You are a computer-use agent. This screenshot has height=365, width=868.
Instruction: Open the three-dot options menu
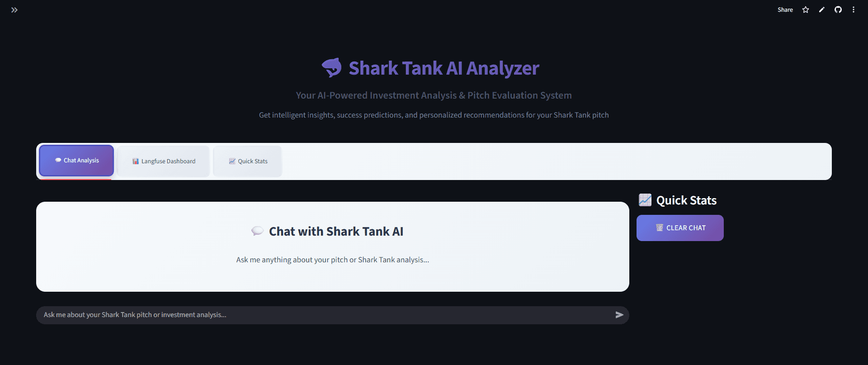854,9
